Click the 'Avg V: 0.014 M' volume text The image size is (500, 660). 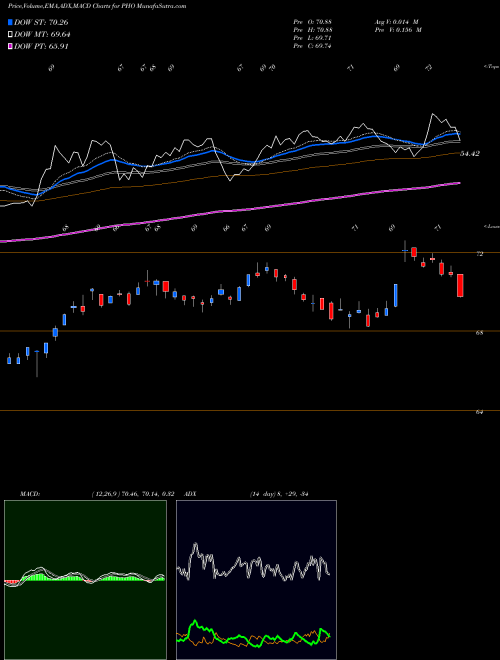(396, 22)
